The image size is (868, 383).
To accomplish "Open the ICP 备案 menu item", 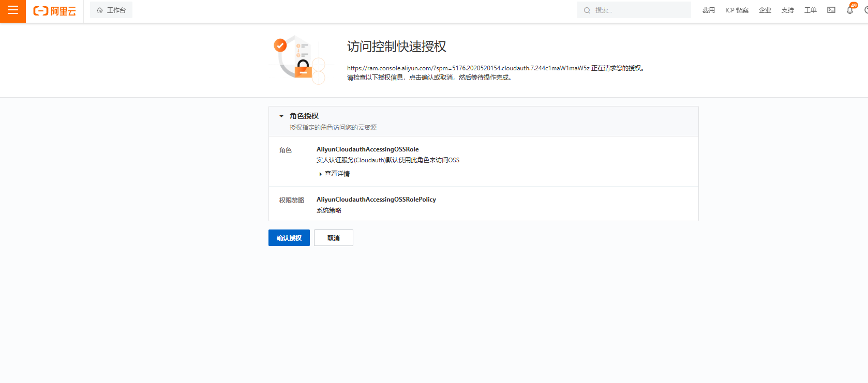I will click(x=737, y=10).
